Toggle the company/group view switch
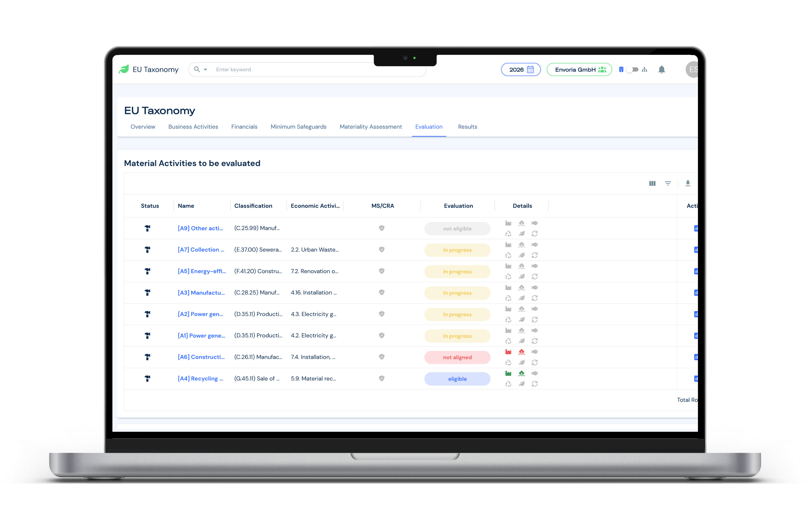This screenshot has height=522, width=812. click(632, 69)
